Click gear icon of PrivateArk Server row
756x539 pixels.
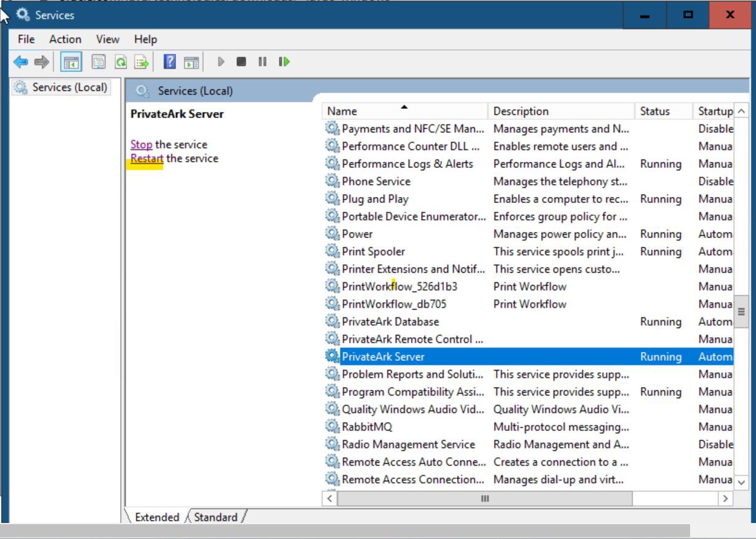332,356
